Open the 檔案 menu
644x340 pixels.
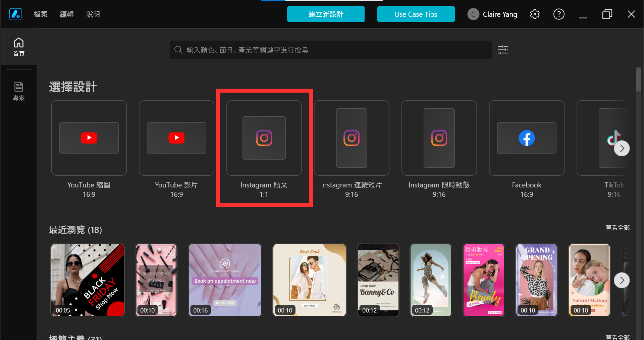tap(41, 14)
